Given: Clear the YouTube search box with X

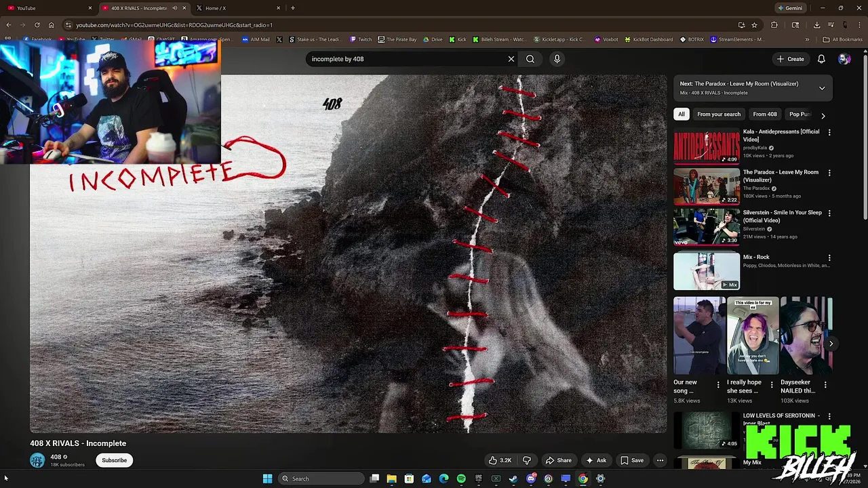Looking at the screenshot, I should click(x=511, y=59).
